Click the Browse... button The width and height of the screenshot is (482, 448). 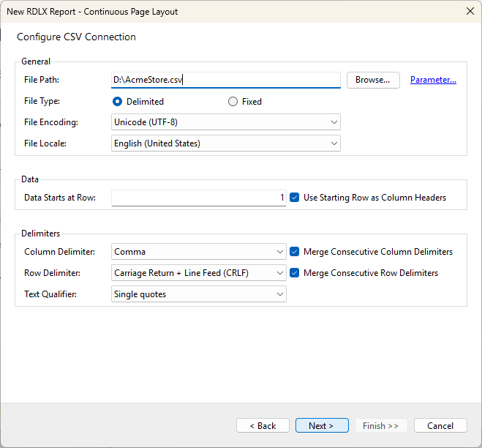373,80
